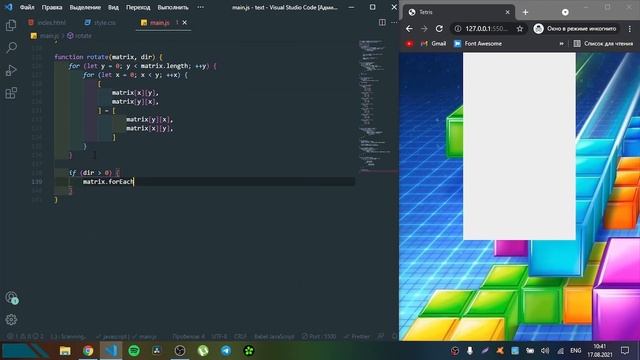
Task: Open the Search view in VS Code
Action: (11, 47)
